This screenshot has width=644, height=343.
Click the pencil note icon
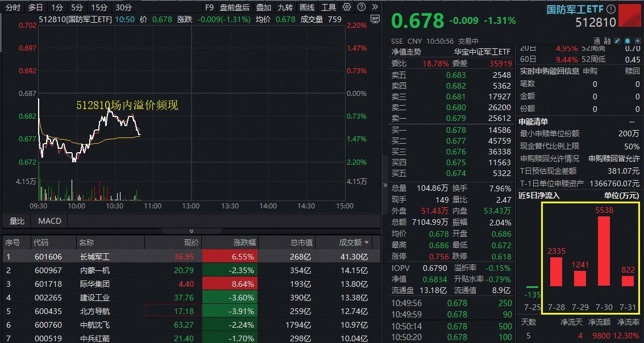(617, 41)
